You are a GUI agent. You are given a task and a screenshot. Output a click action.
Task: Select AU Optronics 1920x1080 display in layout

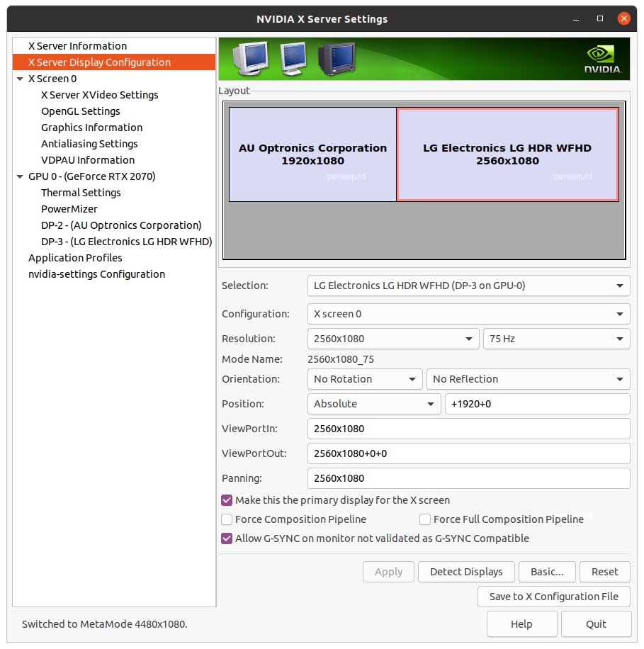tap(312, 154)
